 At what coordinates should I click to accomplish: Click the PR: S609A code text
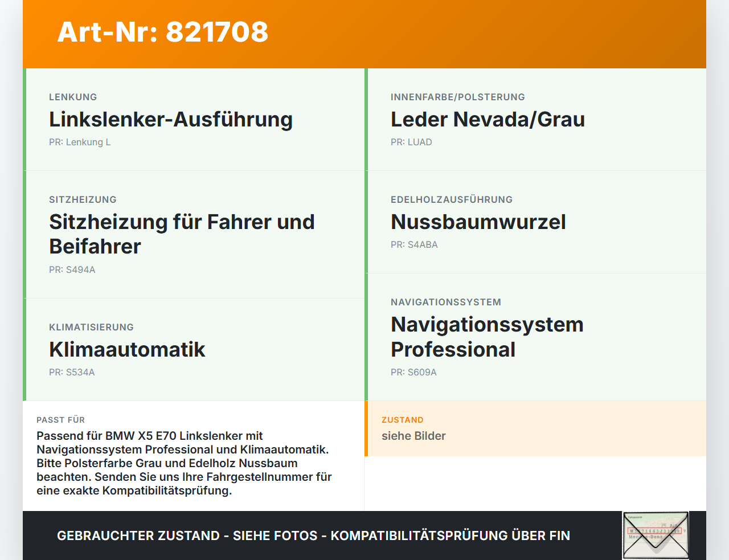click(x=413, y=372)
